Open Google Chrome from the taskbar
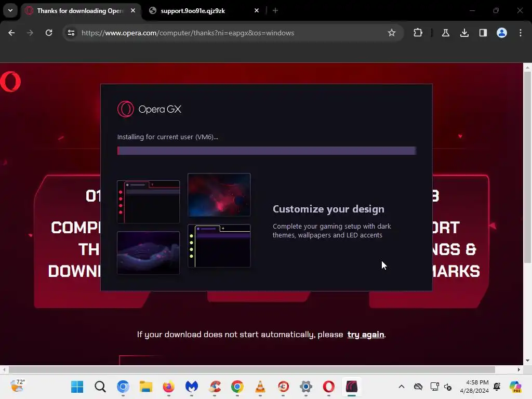Viewport: 532px width, 399px height. (237, 387)
